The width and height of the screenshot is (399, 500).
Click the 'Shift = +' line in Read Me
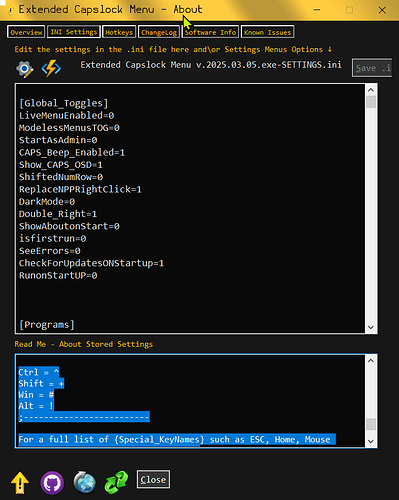41,383
